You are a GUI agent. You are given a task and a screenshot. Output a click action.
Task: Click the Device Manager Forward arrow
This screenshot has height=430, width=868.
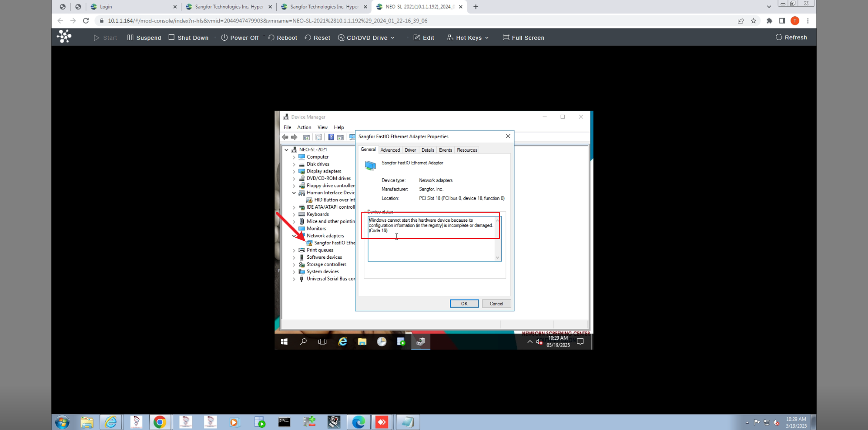[294, 137]
